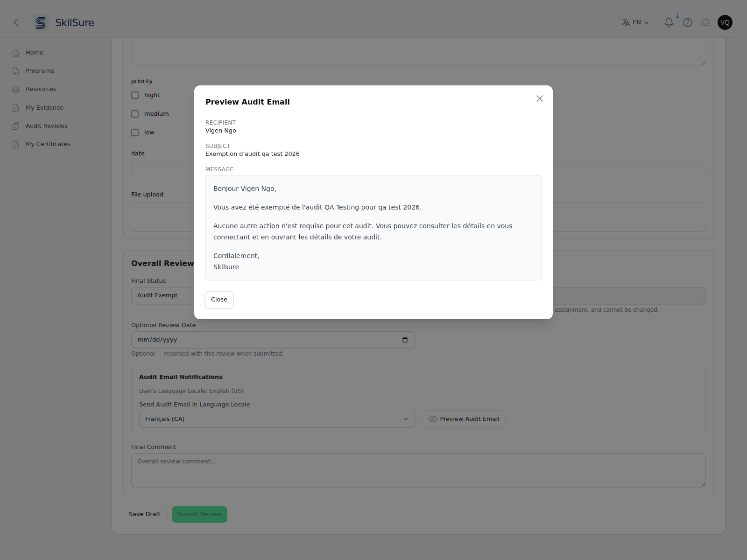
Task: Expand the EN language dropdown chevron
Action: (647, 22)
